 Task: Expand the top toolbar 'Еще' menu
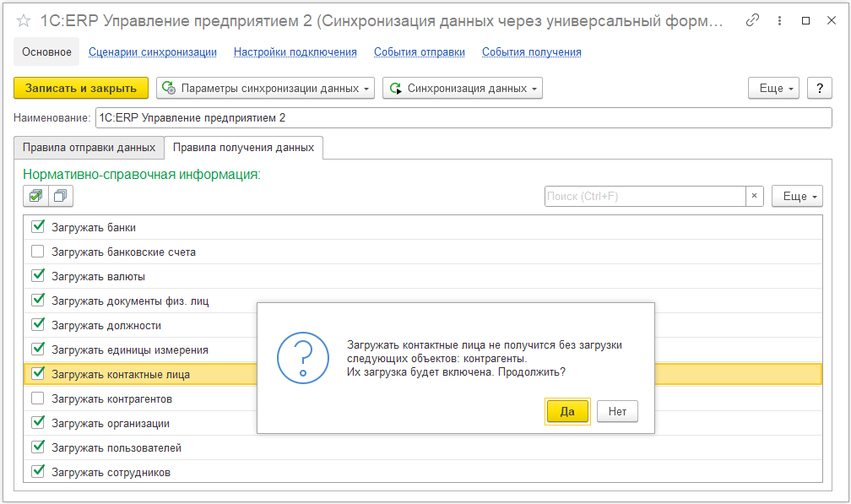pyautogui.click(x=773, y=88)
